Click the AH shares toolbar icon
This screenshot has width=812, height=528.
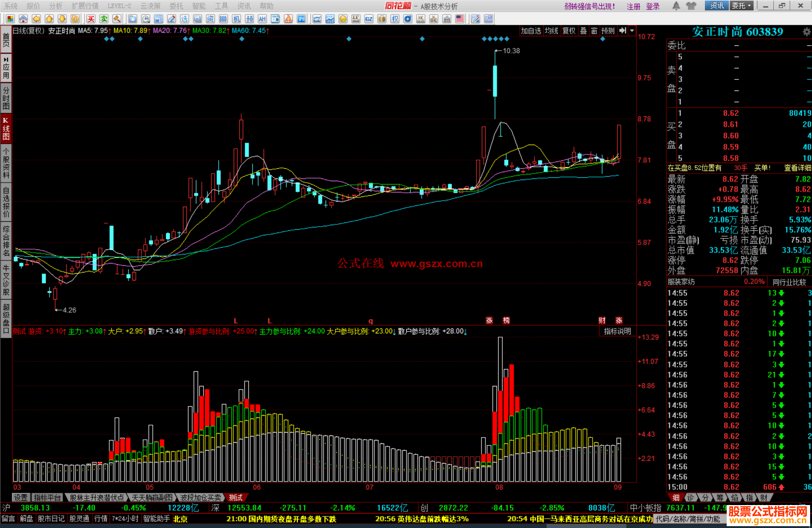262,19
